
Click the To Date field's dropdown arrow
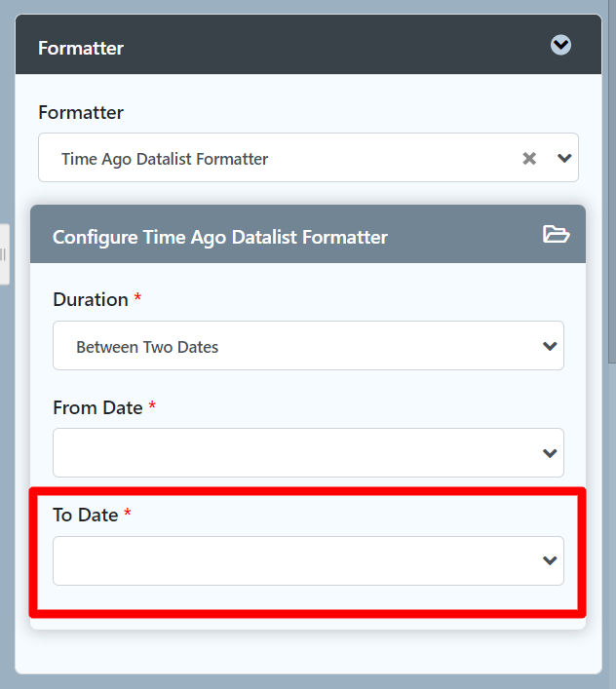(550, 560)
